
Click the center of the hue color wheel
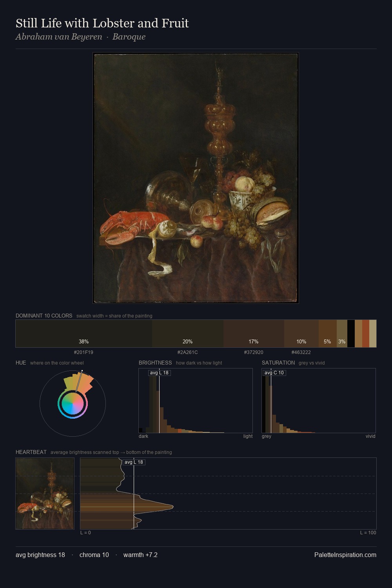click(x=73, y=403)
